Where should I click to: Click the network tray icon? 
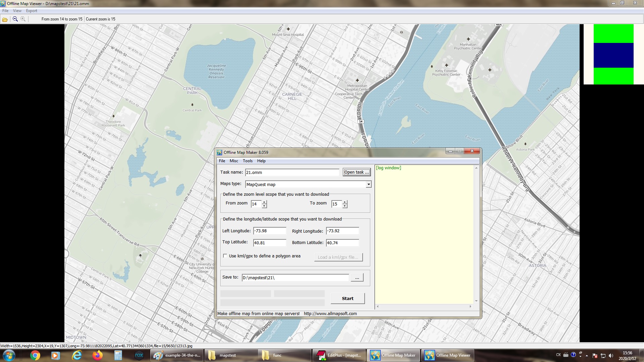click(603, 356)
